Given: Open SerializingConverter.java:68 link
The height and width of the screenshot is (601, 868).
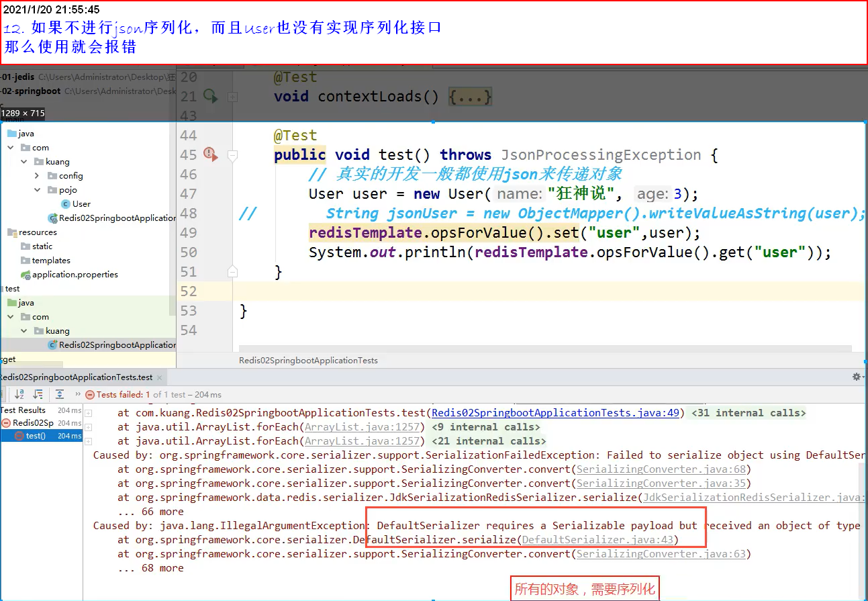Looking at the screenshot, I should tap(661, 469).
